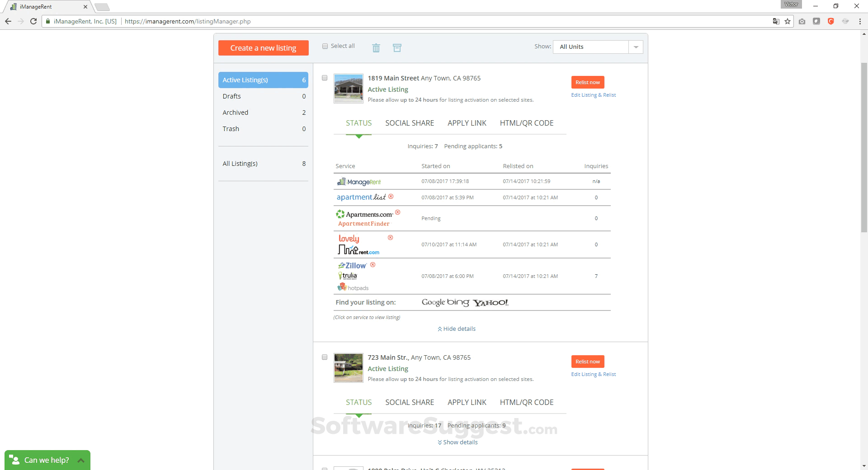Viewport: 868px width, 470px height.
Task: Click the trash delete icon near Select all
Action: [376, 47]
